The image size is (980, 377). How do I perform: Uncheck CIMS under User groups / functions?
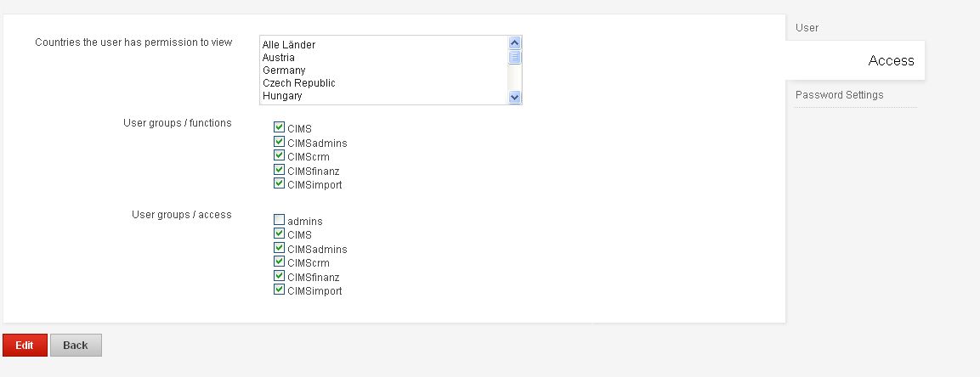pos(279,127)
